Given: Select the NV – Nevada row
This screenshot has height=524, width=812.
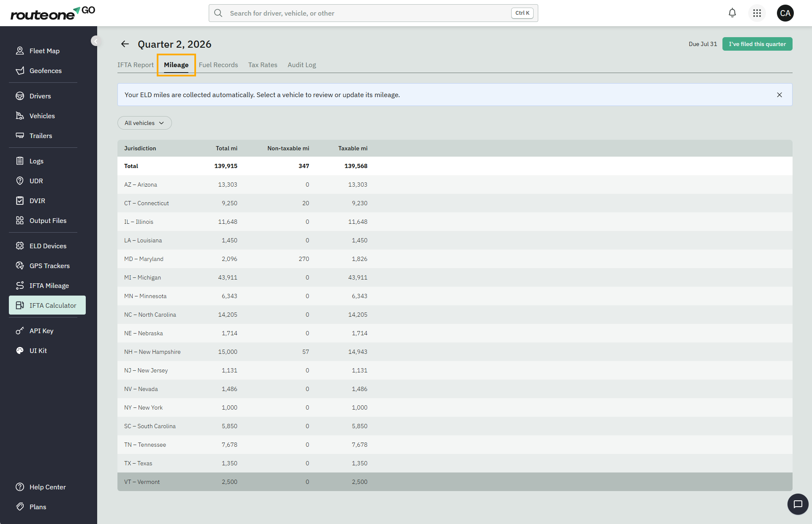Looking at the screenshot, I should pos(455,389).
